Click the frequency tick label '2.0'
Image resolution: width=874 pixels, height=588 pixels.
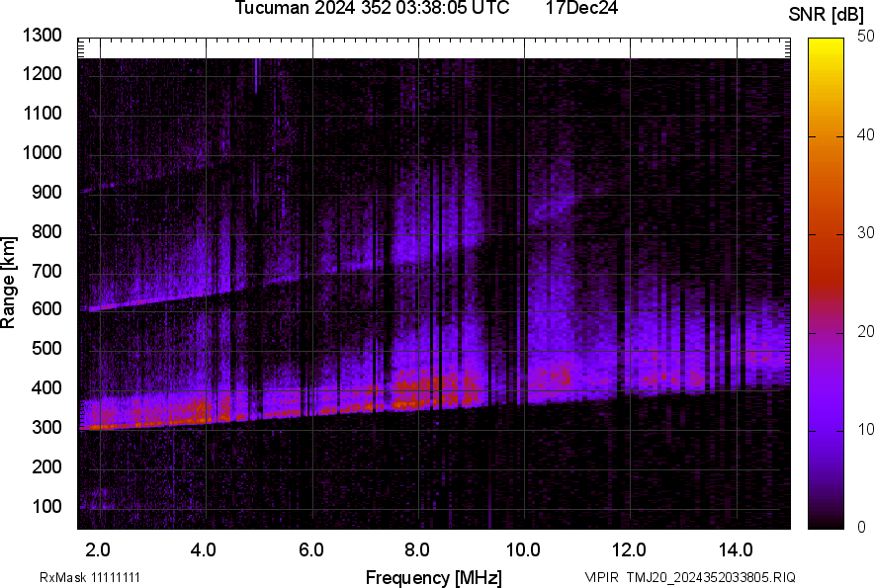click(x=98, y=550)
